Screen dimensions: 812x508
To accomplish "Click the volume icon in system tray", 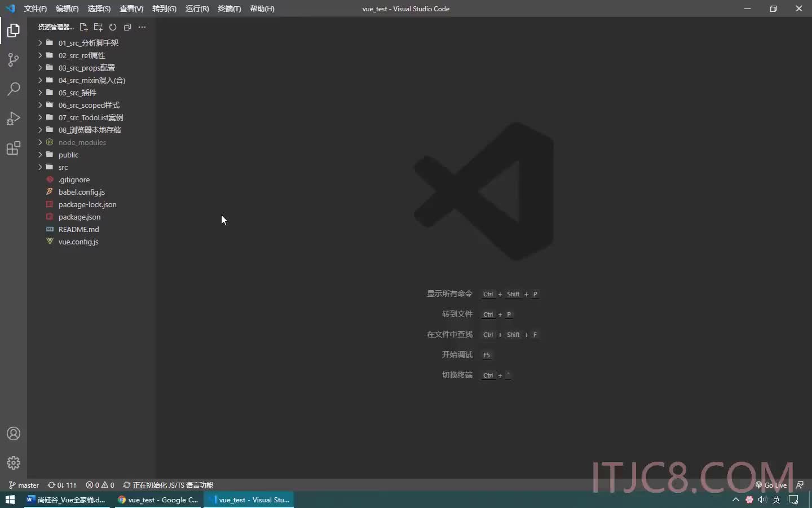I will click(x=762, y=500).
